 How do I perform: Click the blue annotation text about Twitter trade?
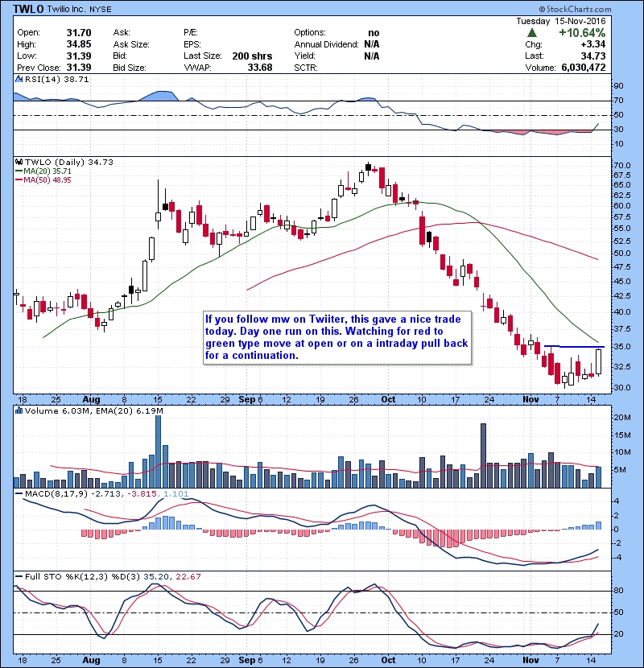336,337
